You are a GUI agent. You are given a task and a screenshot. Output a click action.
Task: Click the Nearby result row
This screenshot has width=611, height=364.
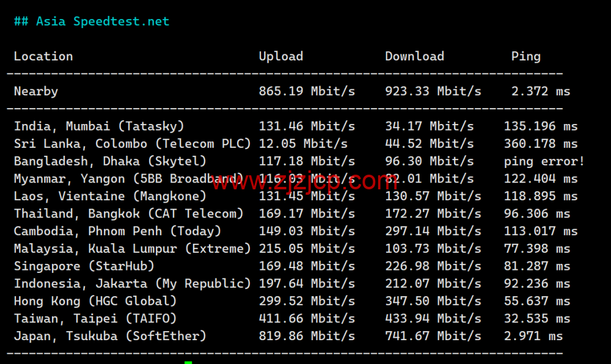coord(35,90)
